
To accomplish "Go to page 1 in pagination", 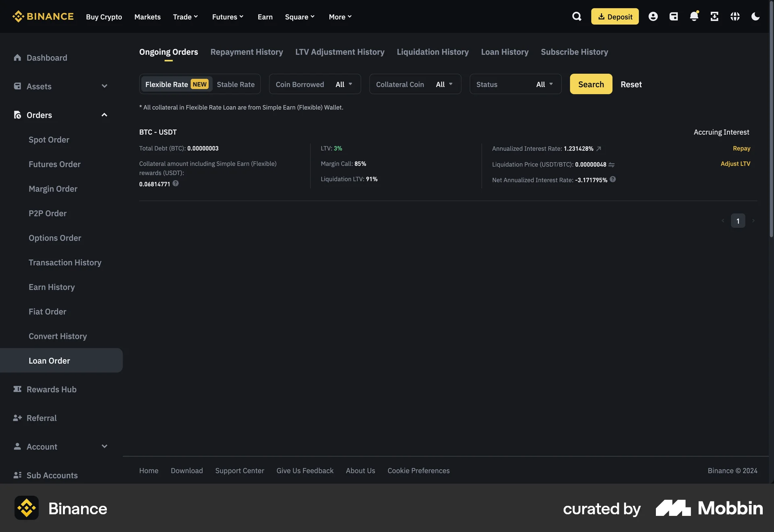I will click(x=738, y=220).
